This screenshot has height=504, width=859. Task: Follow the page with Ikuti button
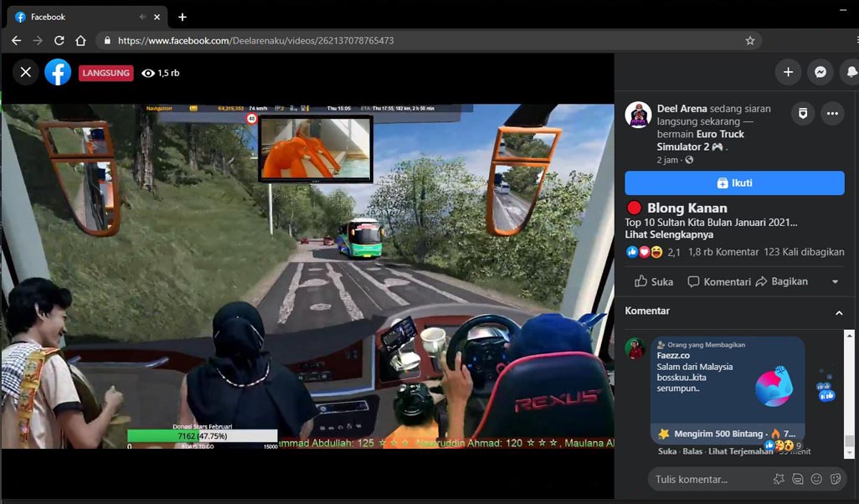point(734,183)
